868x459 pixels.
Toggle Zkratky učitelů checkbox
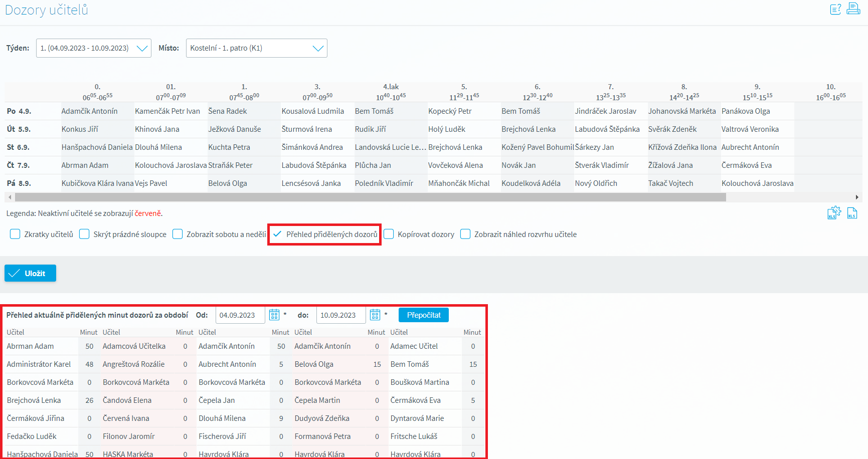[x=15, y=234]
